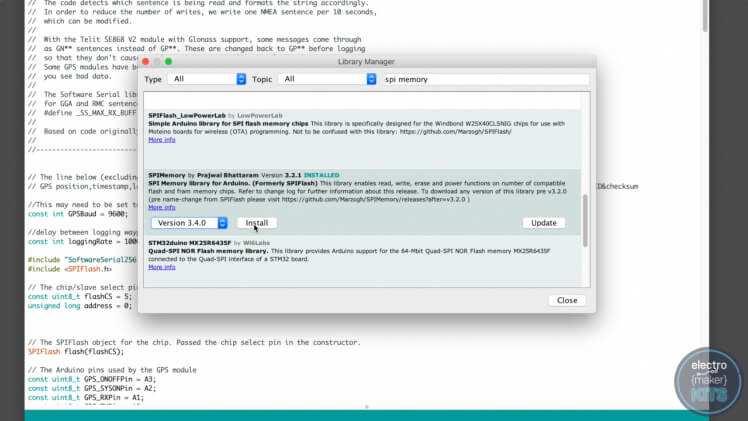This screenshot has height=421, width=748.
Task: Click the red close window button
Action: 146,62
